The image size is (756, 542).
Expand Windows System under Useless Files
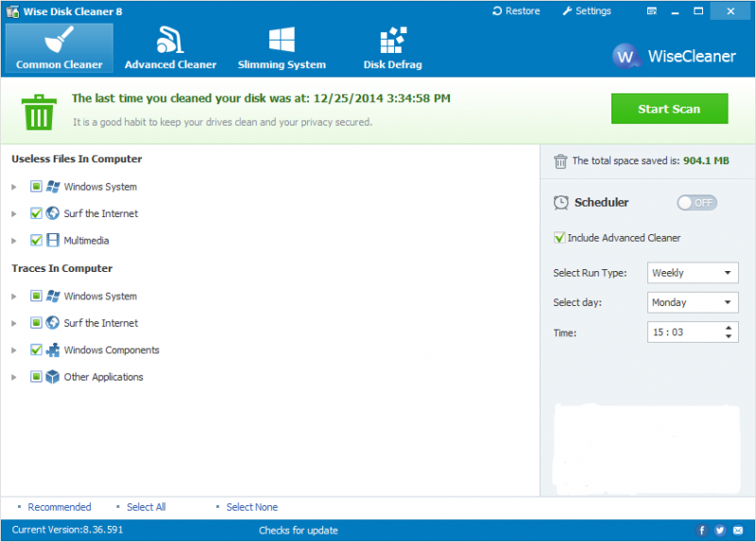(x=14, y=187)
